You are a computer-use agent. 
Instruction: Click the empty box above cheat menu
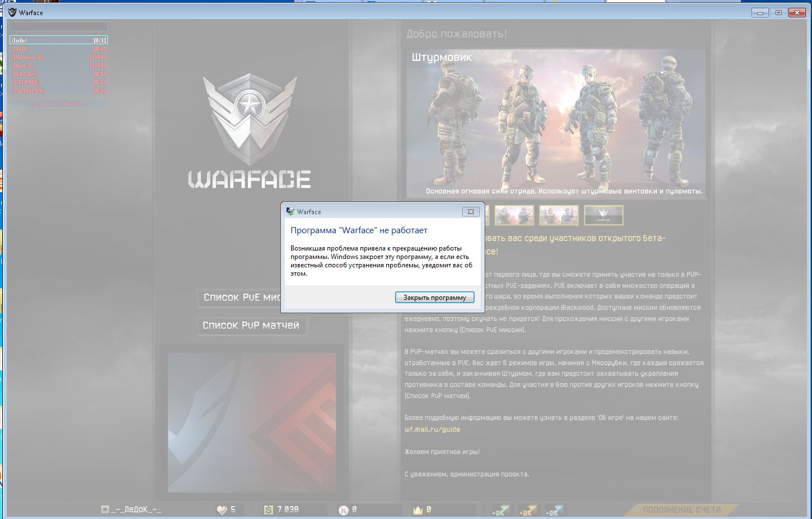click(59, 26)
